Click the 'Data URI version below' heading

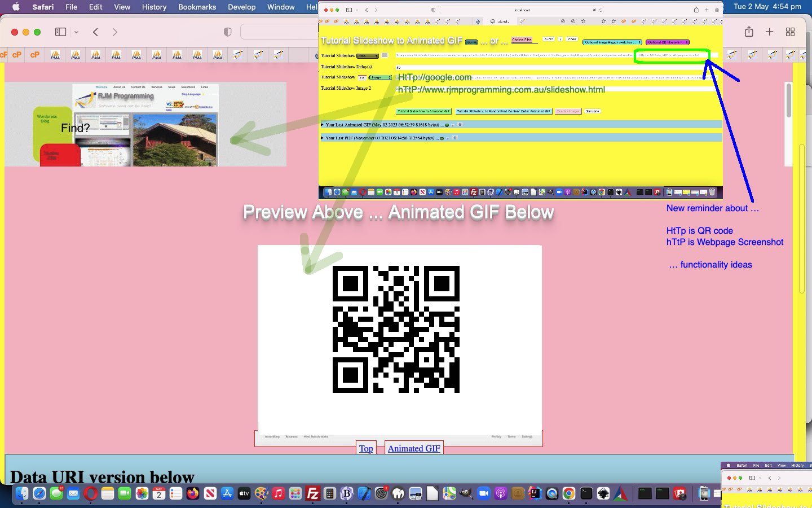click(x=102, y=477)
